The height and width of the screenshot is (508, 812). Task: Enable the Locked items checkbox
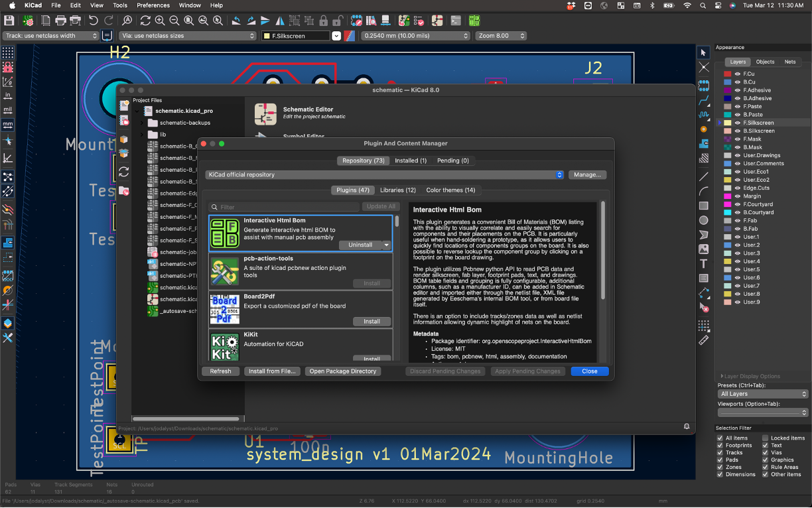pos(765,438)
